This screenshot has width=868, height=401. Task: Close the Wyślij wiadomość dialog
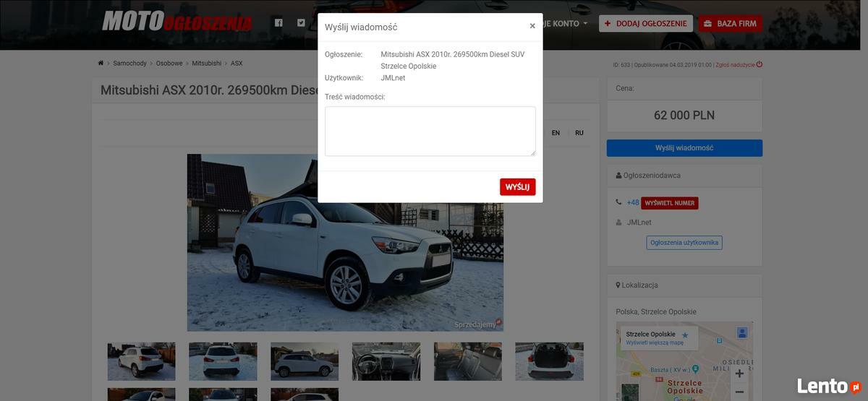(x=532, y=26)
